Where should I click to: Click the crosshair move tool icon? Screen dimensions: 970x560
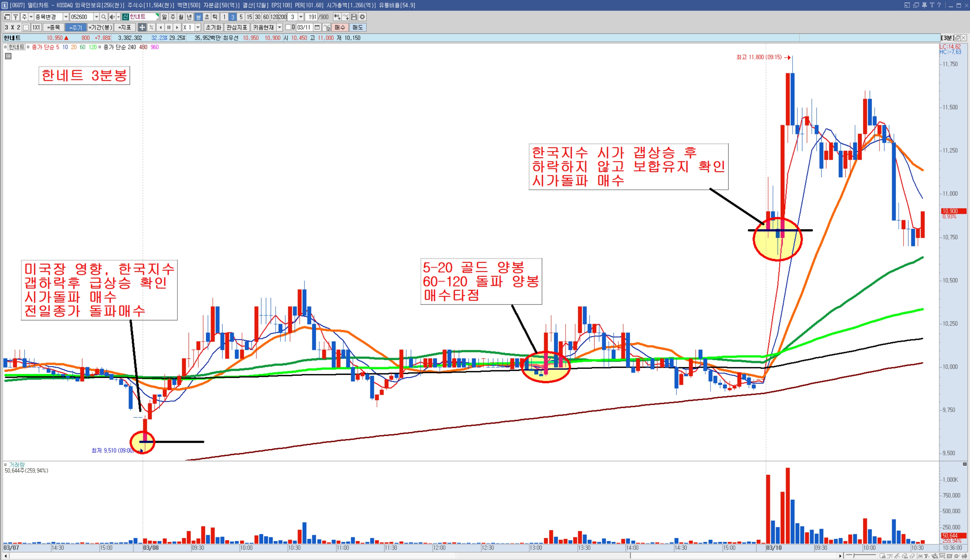142,27
